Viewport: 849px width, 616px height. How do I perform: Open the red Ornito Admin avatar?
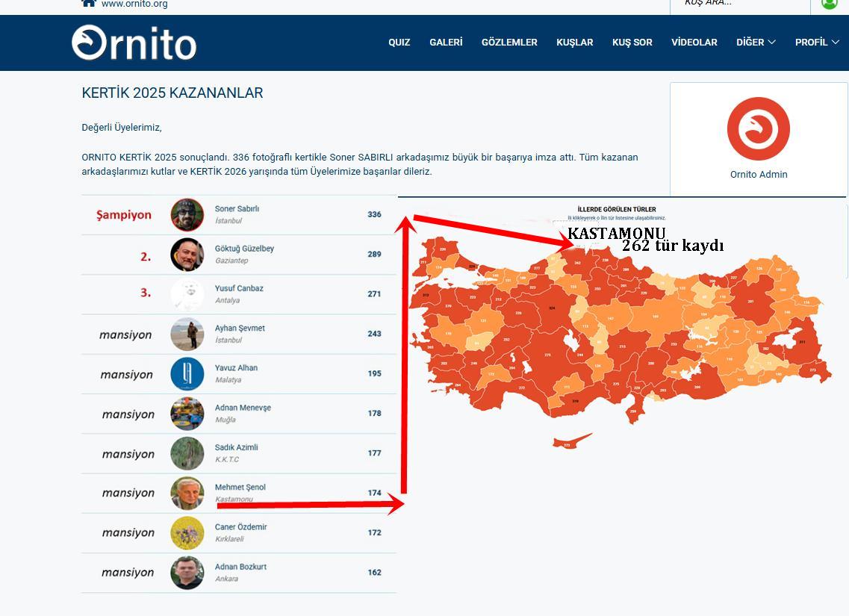pyautogui.click(x=758, y=129)
